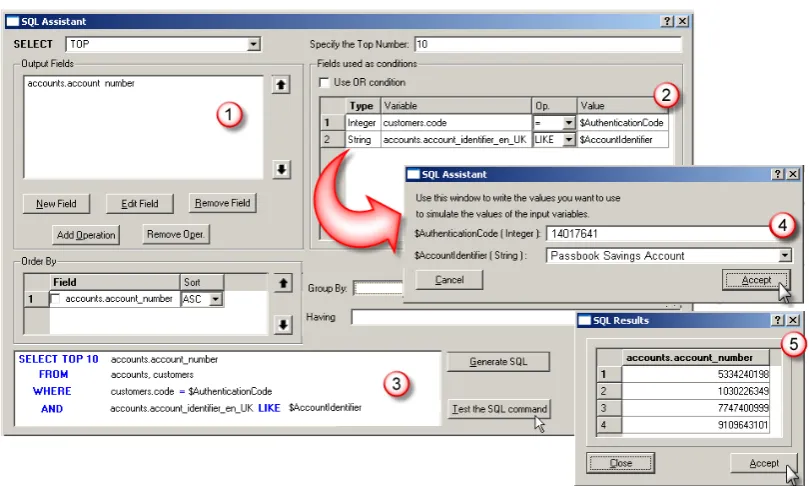Open the ASC sort order dropdown
Screen dimensions: 809x486
(x=216, y=299)
